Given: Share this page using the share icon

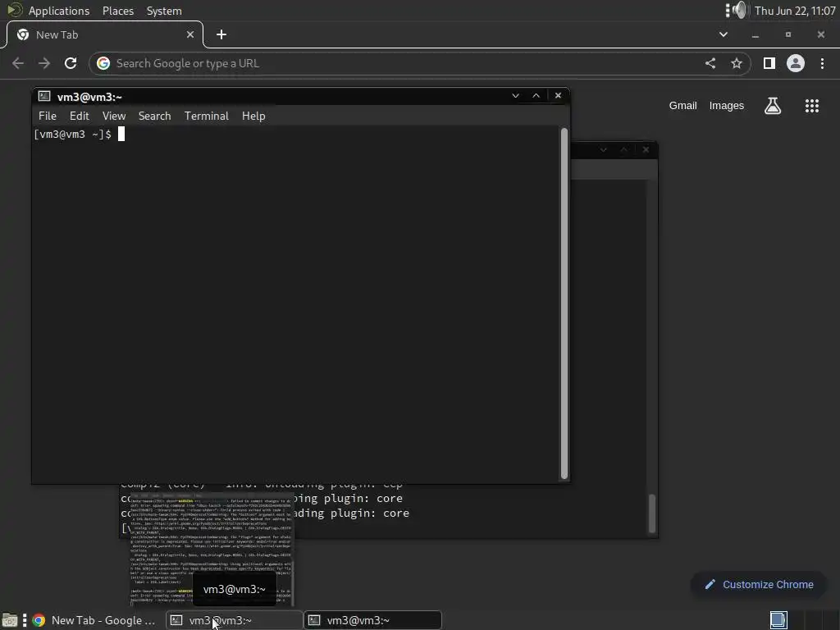Looking at the screenshot, I should click(x=710, y=63).
